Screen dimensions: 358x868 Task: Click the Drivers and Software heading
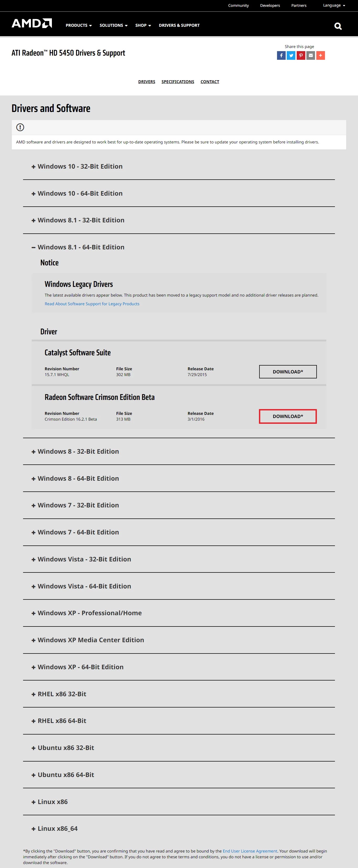click(51, 109)
